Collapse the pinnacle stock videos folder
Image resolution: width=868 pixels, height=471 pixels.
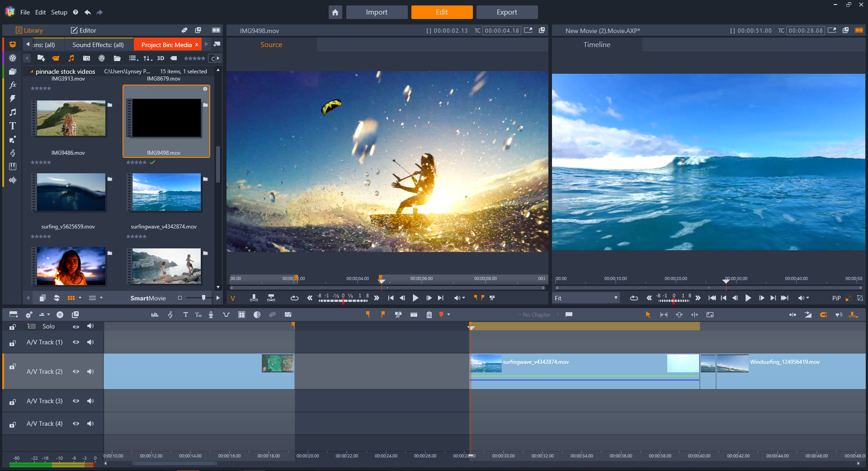[32, 71]
